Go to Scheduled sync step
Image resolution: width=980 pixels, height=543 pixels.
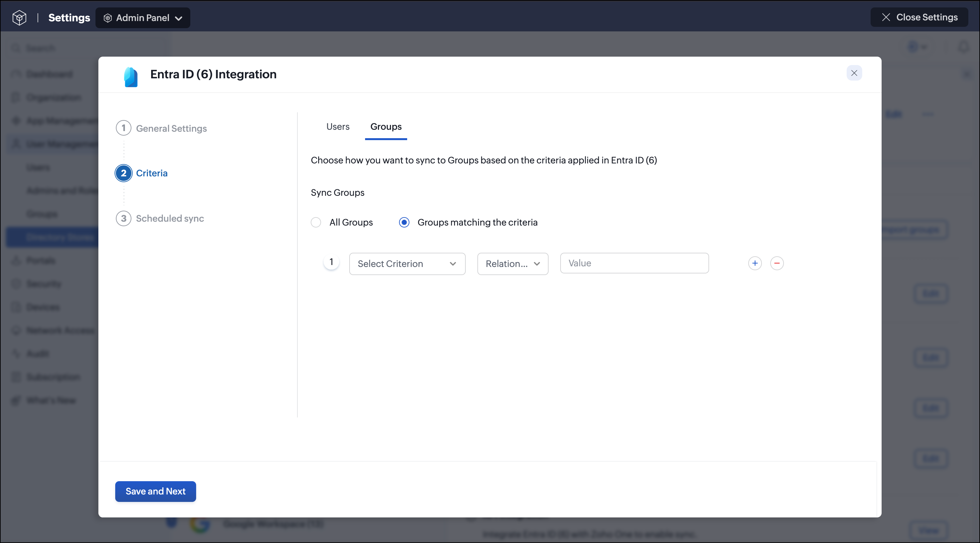pyautogui.click(x=170, y=218)
